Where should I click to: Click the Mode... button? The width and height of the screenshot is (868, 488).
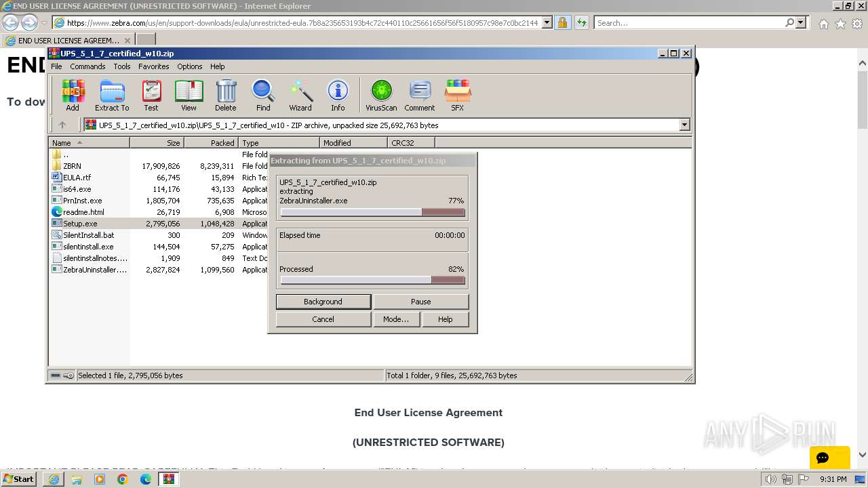point(396,319)
